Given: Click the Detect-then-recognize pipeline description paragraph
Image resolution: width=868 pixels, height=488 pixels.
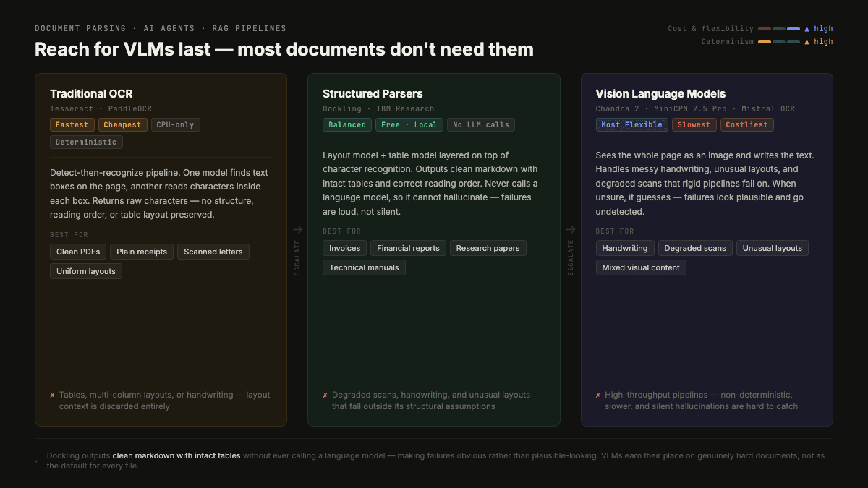Looking at the screenshot, I should point(161,194).
